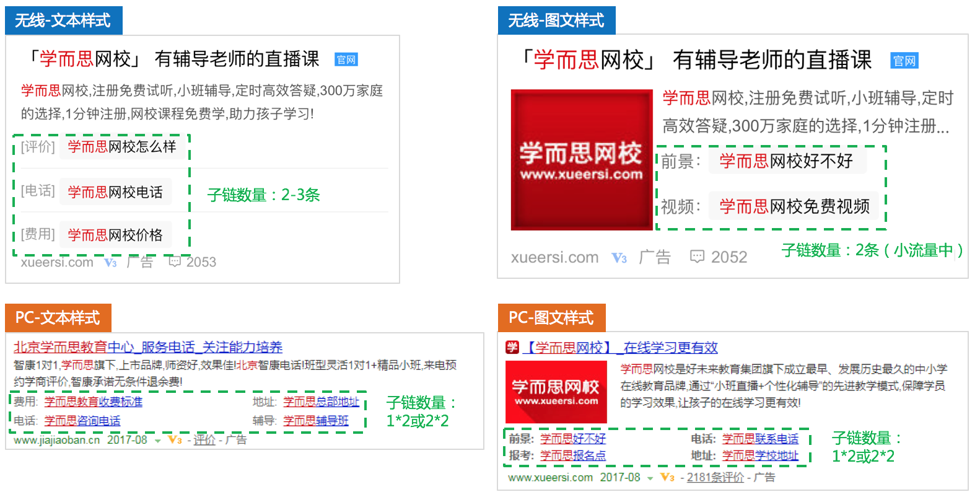Open sublink 学而思网校价格
The width and height of the screenshot is (980, 497).
pyautogui.click(x=115, y=235)
